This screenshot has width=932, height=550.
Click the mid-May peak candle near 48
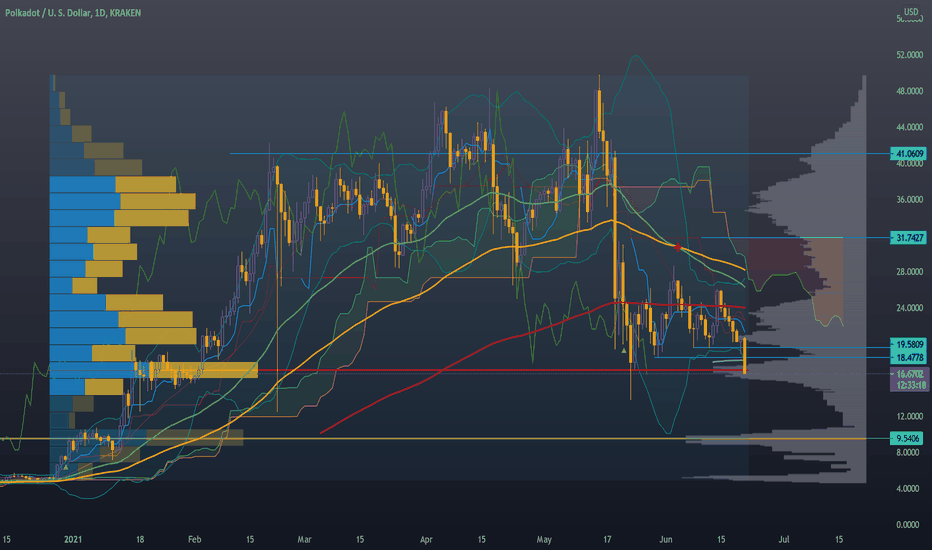click(599, 111)
